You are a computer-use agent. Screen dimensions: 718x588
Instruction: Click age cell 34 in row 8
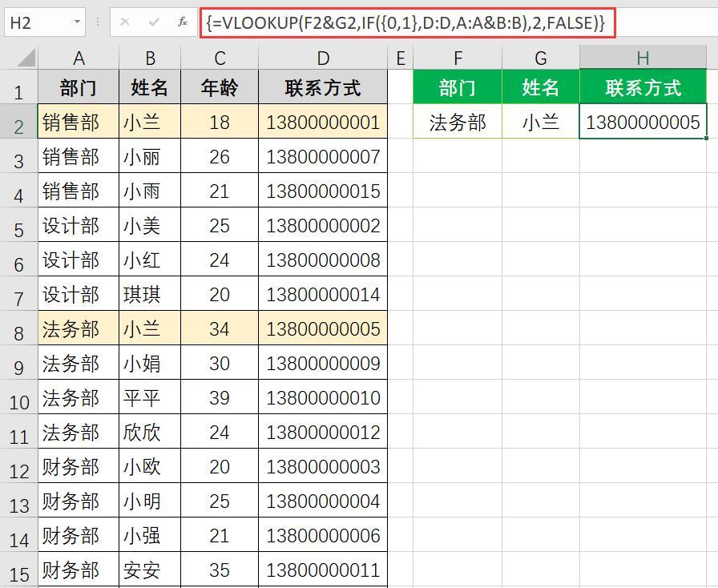(x=220, y=328)
